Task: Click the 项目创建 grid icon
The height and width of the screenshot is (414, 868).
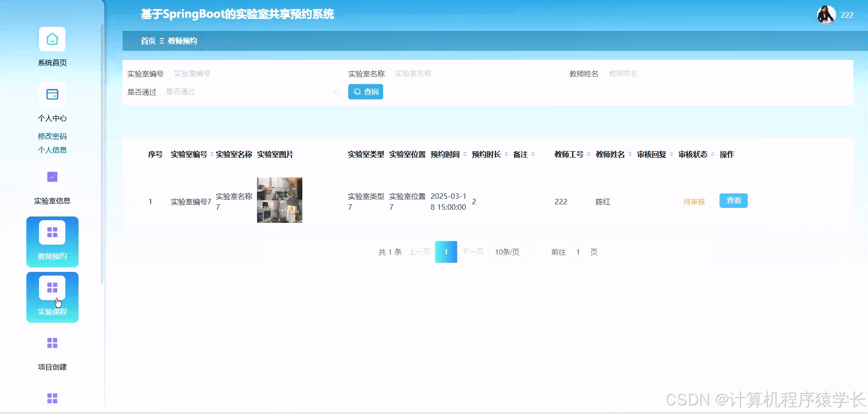Action: coord(52,343)
